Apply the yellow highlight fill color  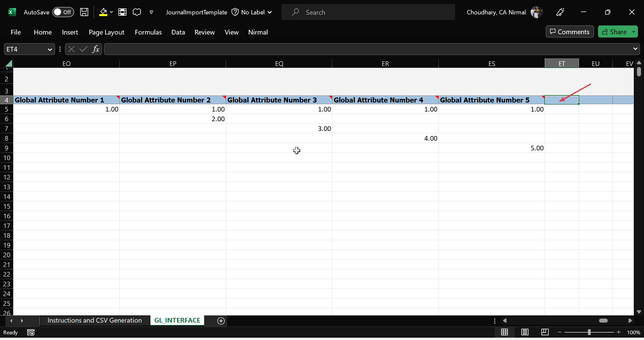[x=103, y=12]
